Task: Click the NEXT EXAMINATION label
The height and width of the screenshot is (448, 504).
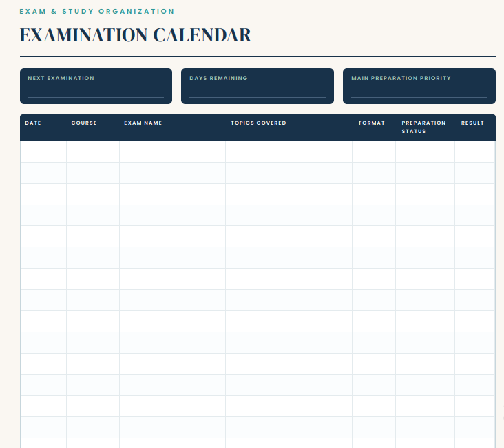Action: (x=61, y=78)
